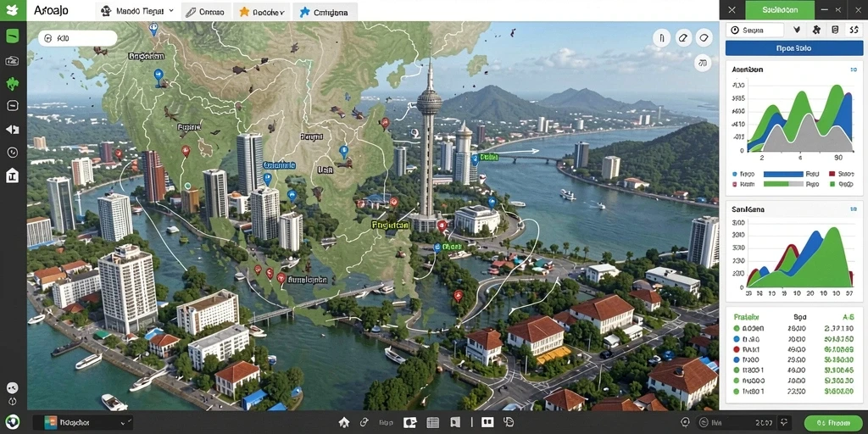Click the green button at bottom right
Viewport: 868px width, 434px height.
tap(834, 422)
